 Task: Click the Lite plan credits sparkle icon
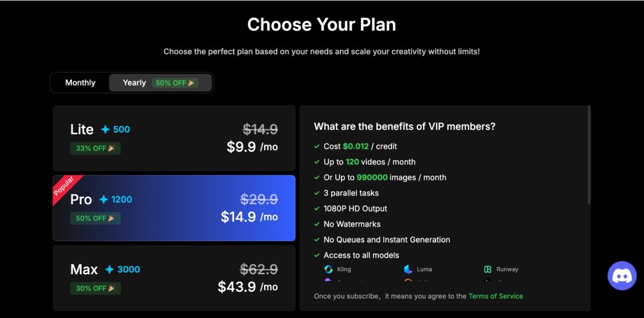tap(105, 130)
